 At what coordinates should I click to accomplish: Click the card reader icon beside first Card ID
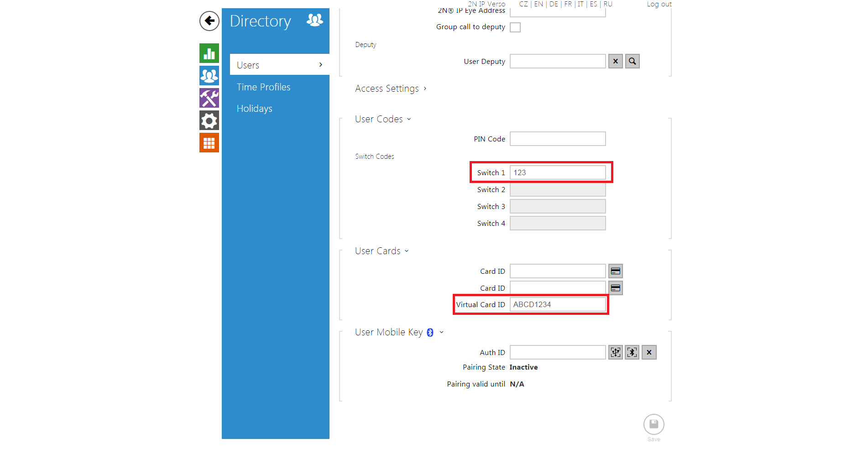[615, 271]
